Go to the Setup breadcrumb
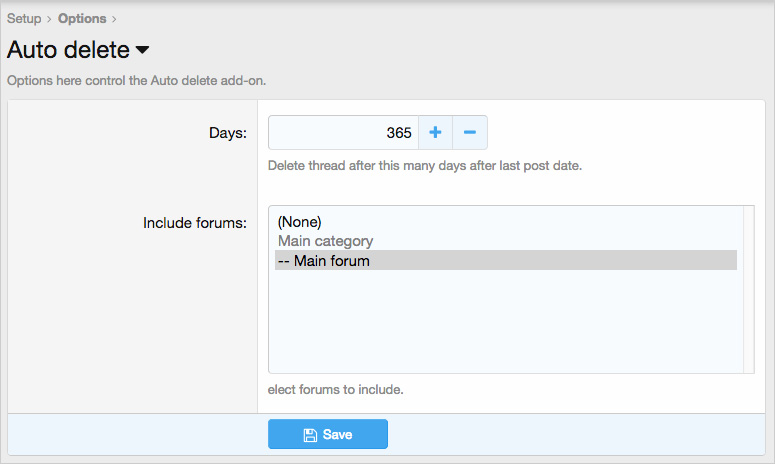This screenshot has height=464, width=775. click(24, 19)
